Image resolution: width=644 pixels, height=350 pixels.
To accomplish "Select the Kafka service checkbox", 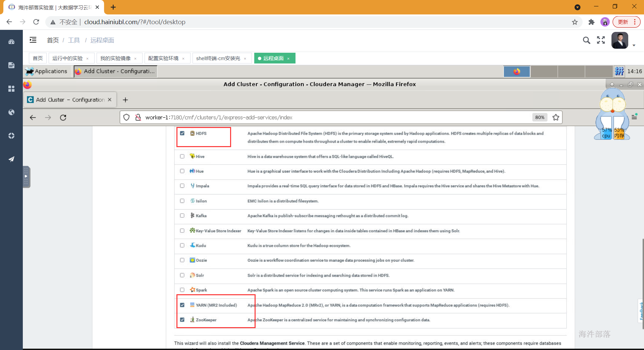I will click(x=182, y=216).
